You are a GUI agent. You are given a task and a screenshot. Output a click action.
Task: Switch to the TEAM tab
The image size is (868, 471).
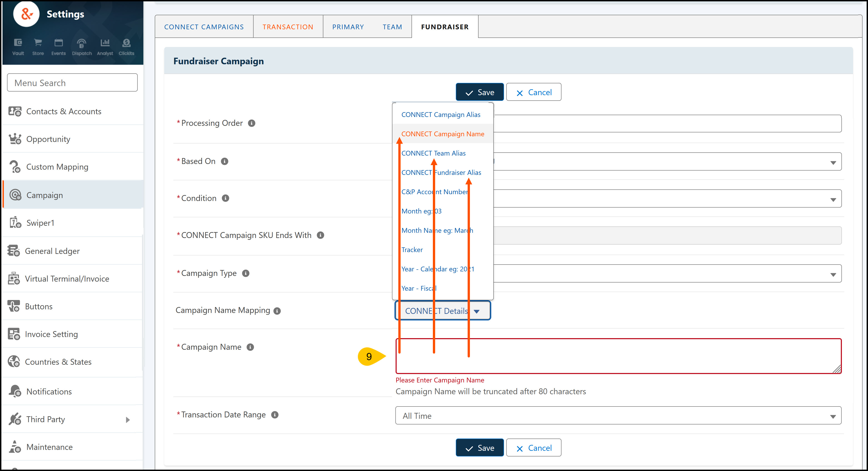click(392, 27)
